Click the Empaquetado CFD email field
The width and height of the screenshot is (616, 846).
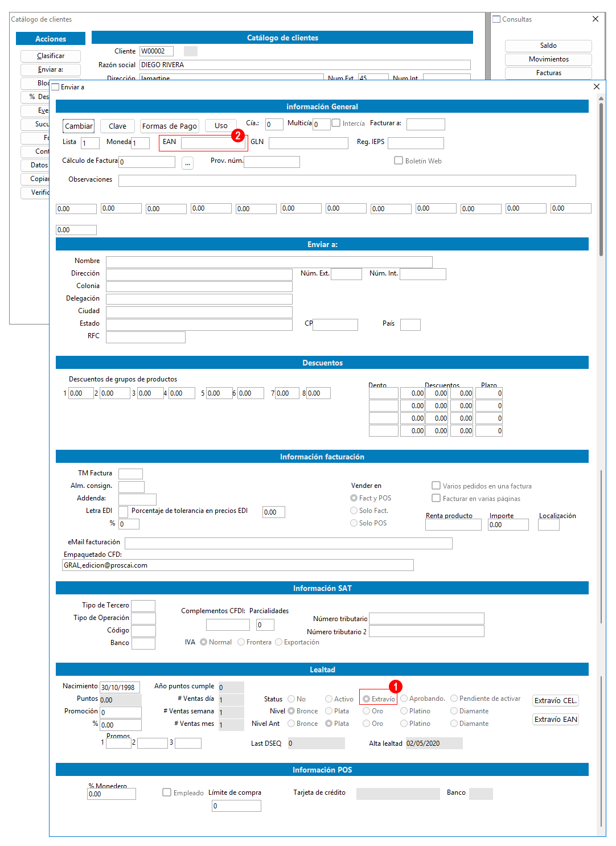[238, 565]
